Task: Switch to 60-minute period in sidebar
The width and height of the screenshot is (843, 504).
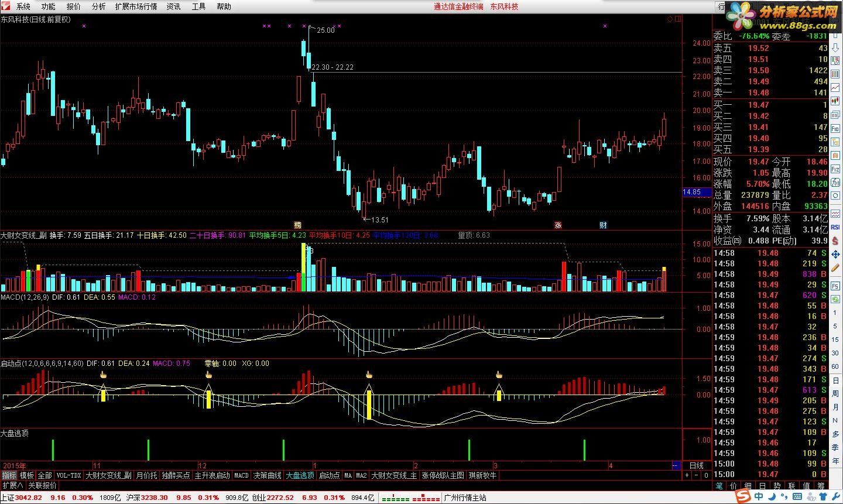Action: tap(835, 366)
